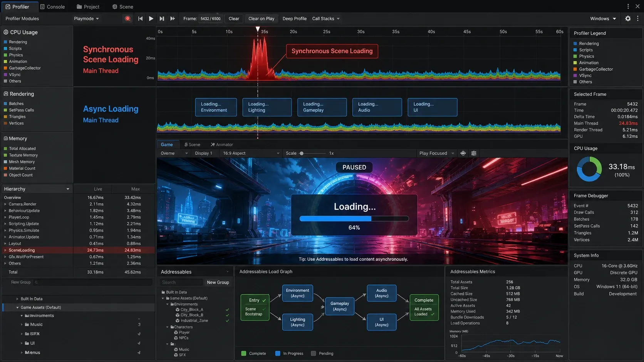
Task: Open the Animator tab
Action: [221, 145]
